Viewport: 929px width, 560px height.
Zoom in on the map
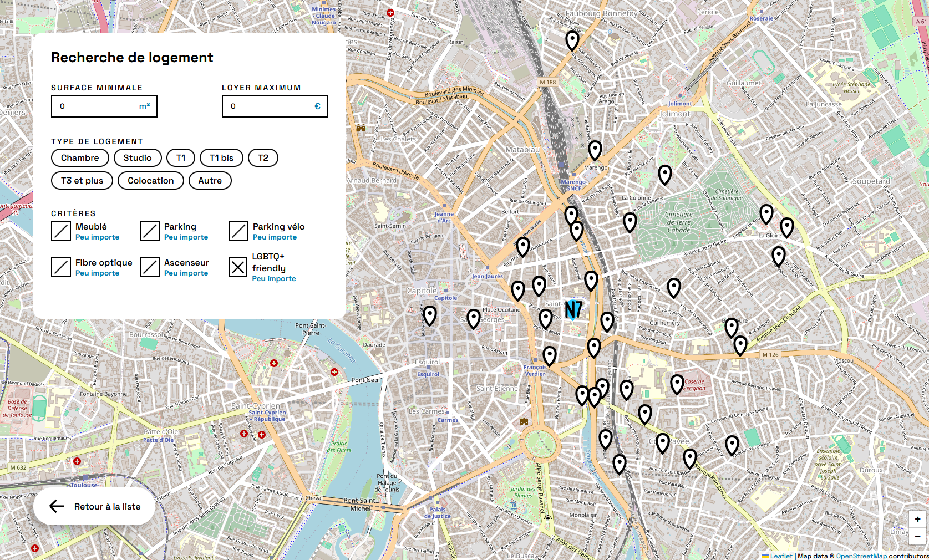[917, 519]
